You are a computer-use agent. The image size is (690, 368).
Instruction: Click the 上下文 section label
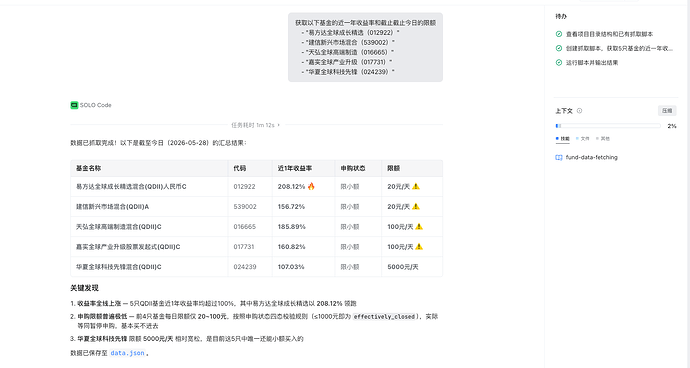pyautogui.click(x=564, y=111)
